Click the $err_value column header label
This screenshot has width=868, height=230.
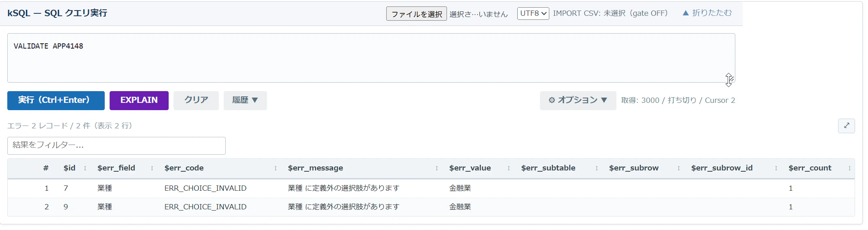point(470,168)
